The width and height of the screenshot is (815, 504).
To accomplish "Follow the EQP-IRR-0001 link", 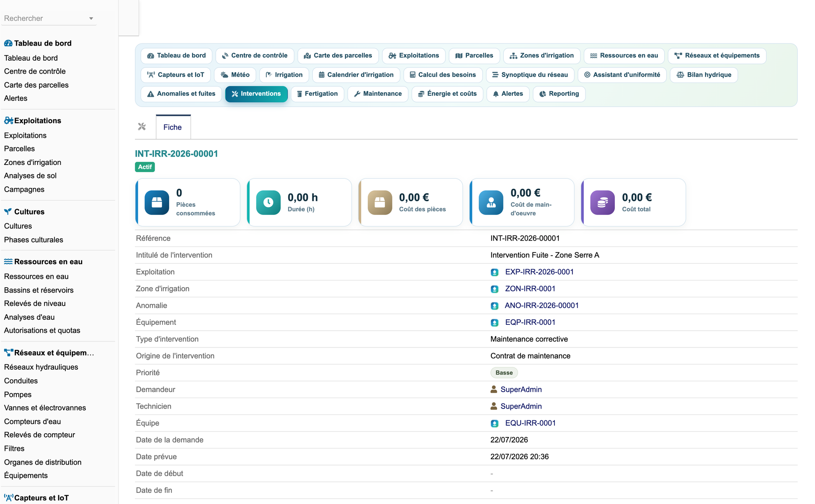I will pyautogui.click(x=530, y=322).
